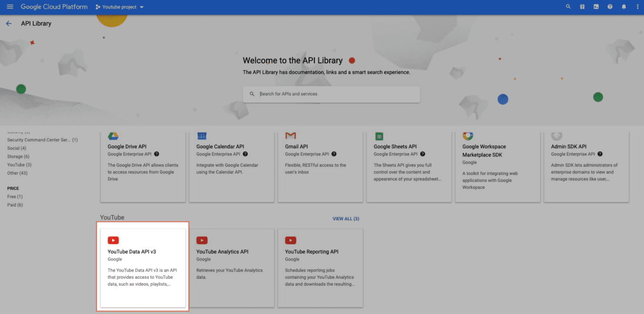644x314 pixels.
Task: Click the Google Sheets API logo icon
Action: [x=379, y=136]
